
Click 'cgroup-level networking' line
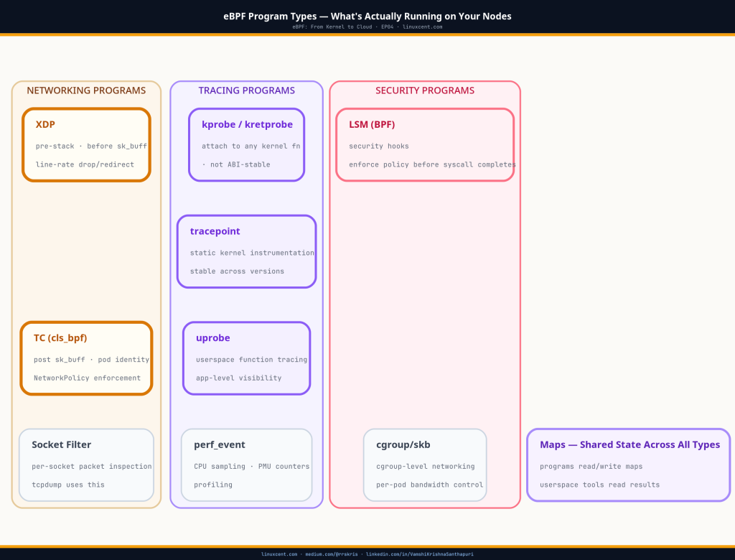tap(425, 466)
